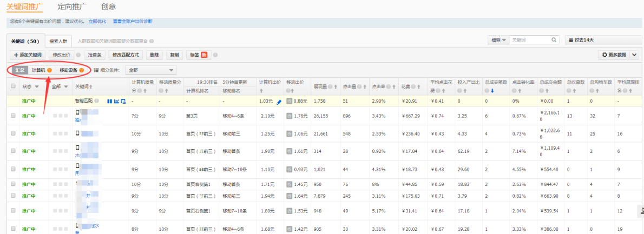644x234 pixels.
Task: Sort by 点击量 using its arrow
Action: tap(365, 86)
